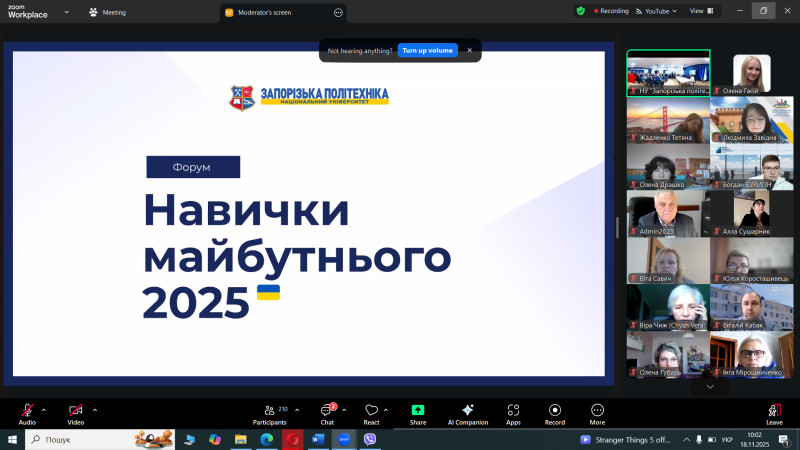Click the green Share screen button
Screen dimensions: 800x450
click(x=417, y=411)
